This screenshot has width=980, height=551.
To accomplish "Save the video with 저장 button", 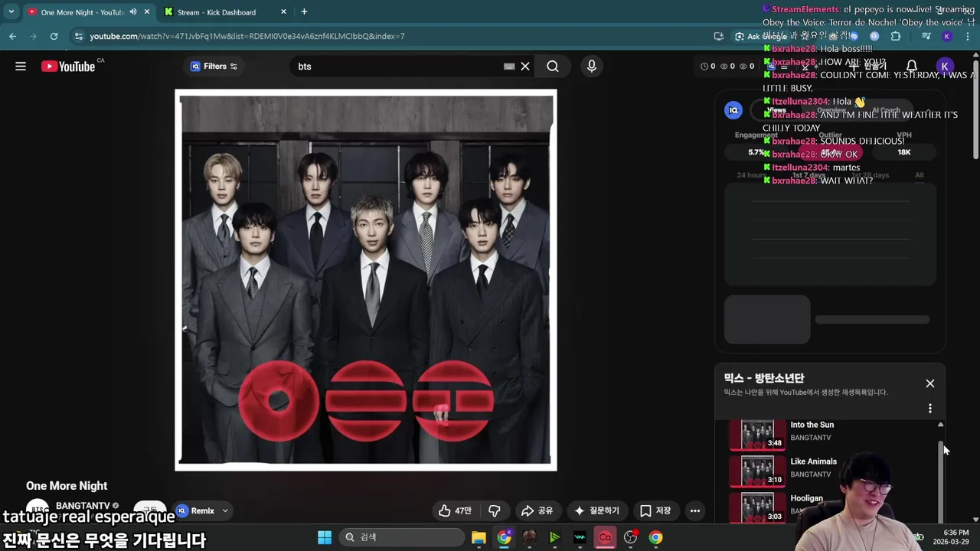I will tap(655, 510).
